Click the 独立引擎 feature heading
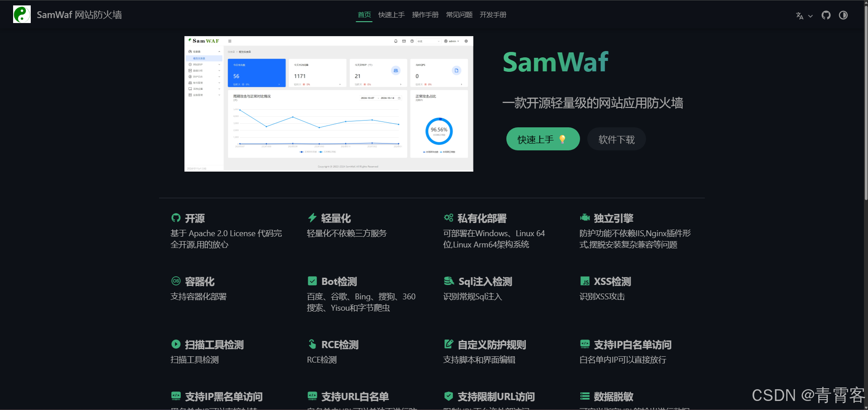 point(613,219)
